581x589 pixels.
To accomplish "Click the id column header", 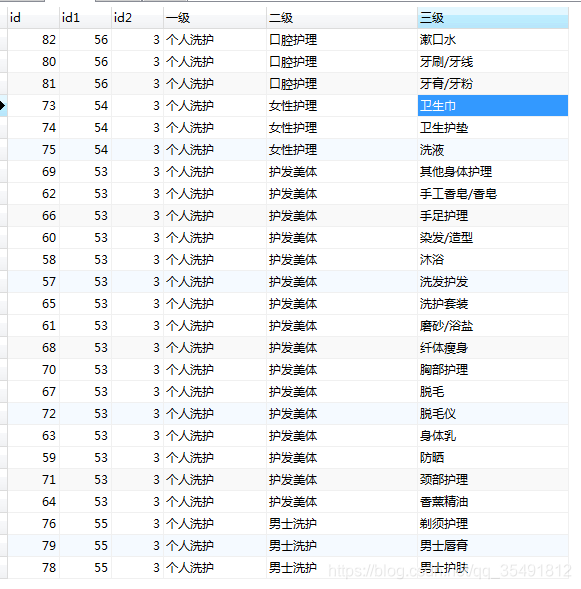I will coord(33,18).
